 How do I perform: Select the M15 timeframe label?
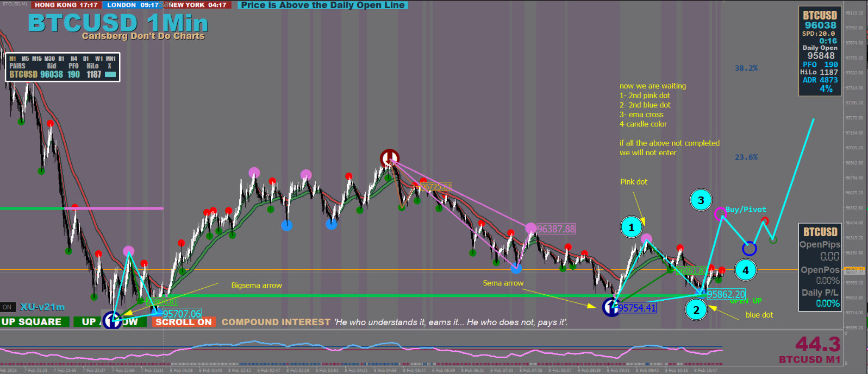(x=36, y=59)
